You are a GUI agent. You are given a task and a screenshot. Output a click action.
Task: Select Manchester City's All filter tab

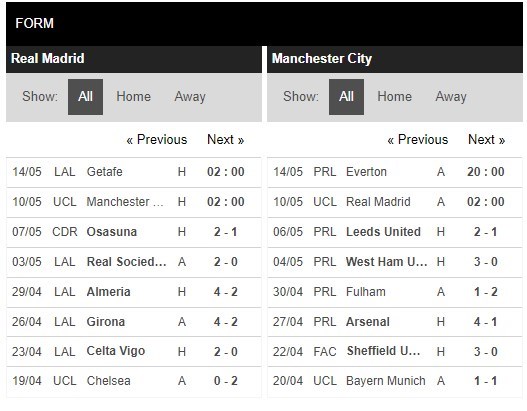[346, 97]
